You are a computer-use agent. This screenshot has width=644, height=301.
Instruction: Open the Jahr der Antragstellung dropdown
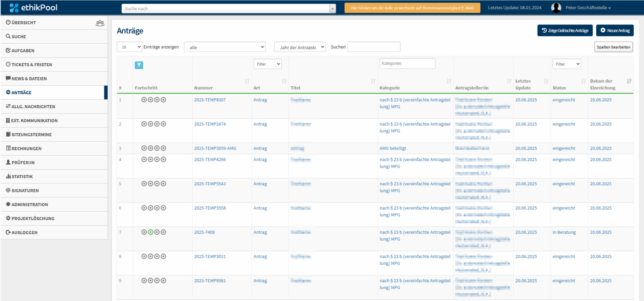tap(299, 47)
